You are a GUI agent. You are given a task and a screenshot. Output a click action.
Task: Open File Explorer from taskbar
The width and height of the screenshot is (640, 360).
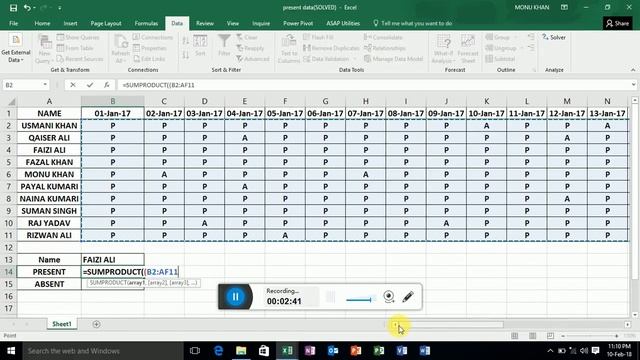pyautogui.click(x=241, y=351)
